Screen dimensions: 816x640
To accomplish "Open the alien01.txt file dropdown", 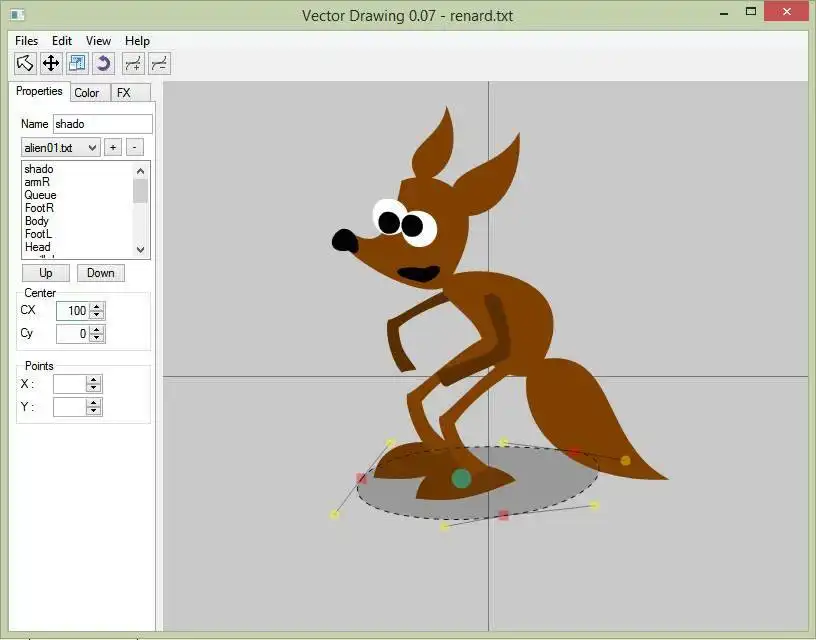I will (x=60, y=148).
